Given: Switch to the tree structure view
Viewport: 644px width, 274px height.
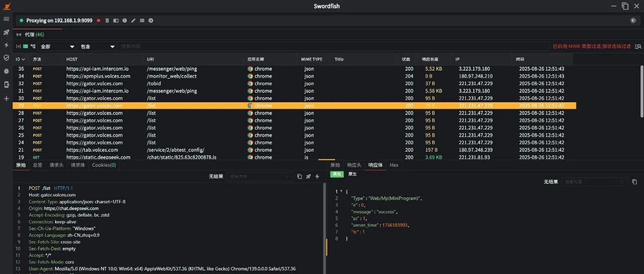Looking at the screenshot, I should click(33, 46).
